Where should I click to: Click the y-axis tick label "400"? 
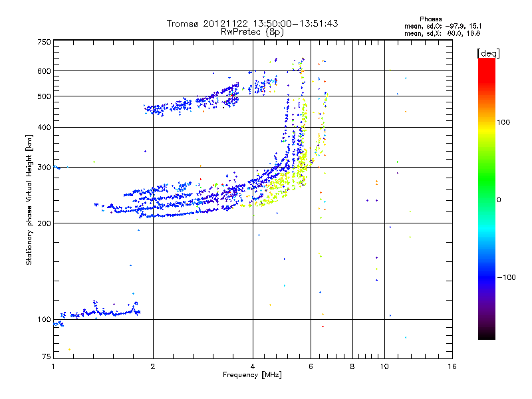44,127
